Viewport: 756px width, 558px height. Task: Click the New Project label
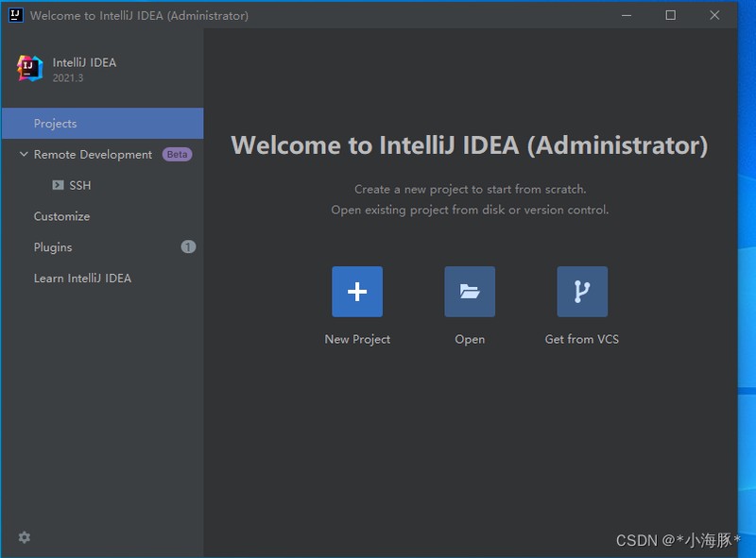pos(357,340)
